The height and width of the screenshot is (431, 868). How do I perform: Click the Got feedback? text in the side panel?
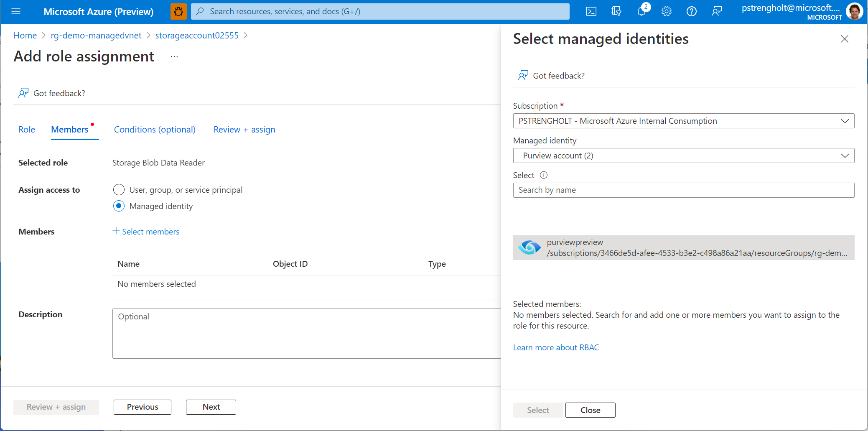point(559,76)
